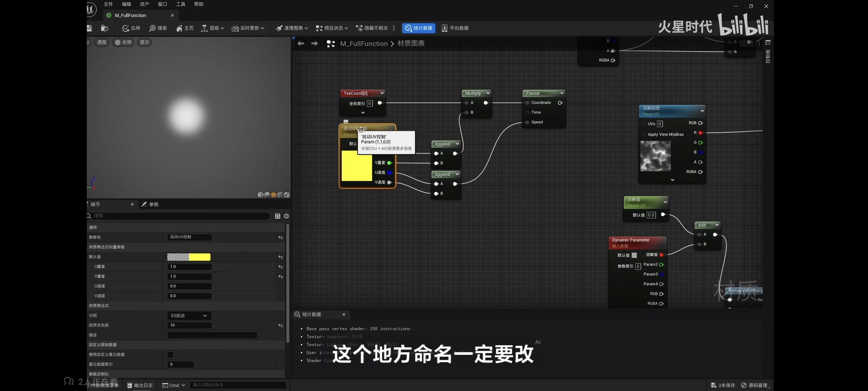
Task: Click the Output Log (输出日志) button
Action: coord(140,385)
